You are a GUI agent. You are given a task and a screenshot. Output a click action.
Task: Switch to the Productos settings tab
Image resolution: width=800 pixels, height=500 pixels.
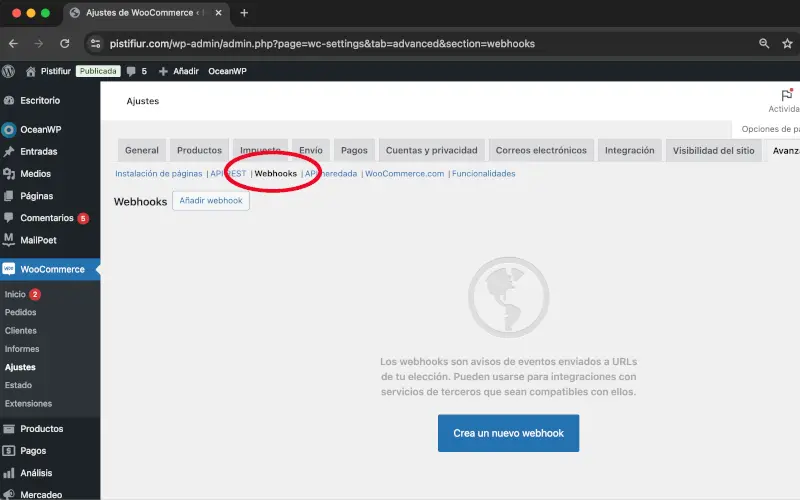[x=199, y=151]
